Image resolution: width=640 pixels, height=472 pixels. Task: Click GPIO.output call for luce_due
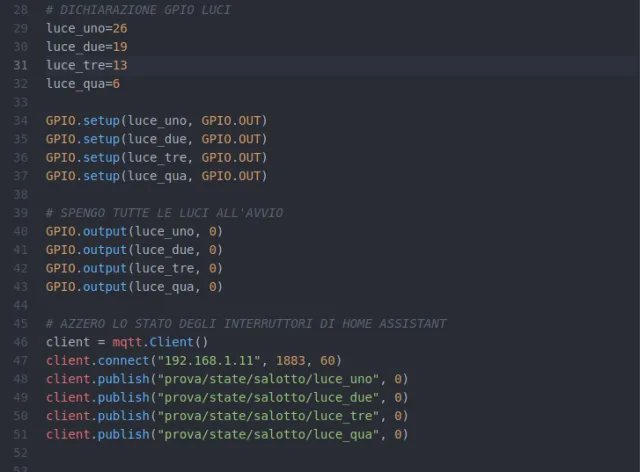tap(86, 250)
